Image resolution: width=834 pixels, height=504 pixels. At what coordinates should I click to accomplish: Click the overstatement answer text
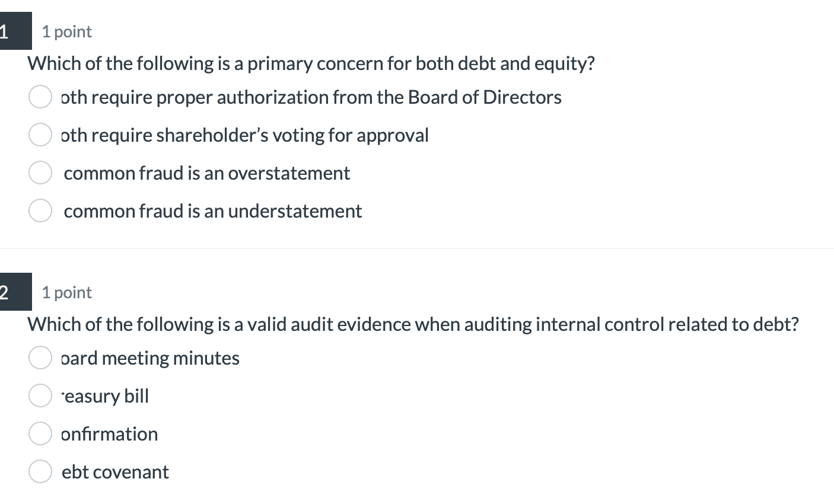click(206, 173)
